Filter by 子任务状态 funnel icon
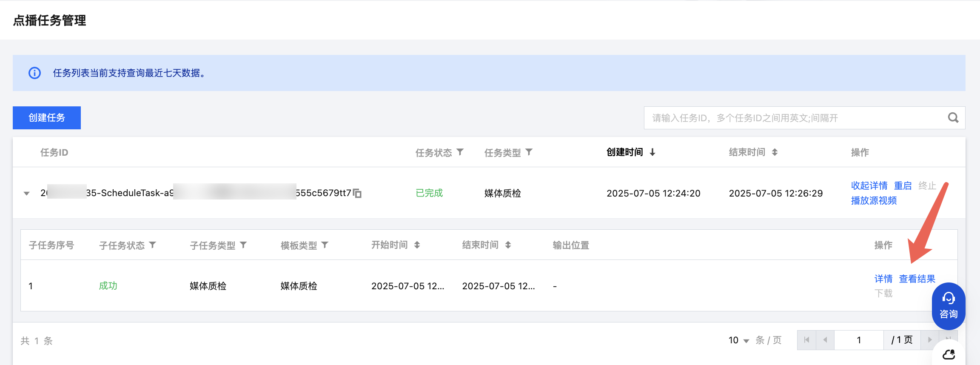Screen dimensions: 980x365 click(153, 245)
